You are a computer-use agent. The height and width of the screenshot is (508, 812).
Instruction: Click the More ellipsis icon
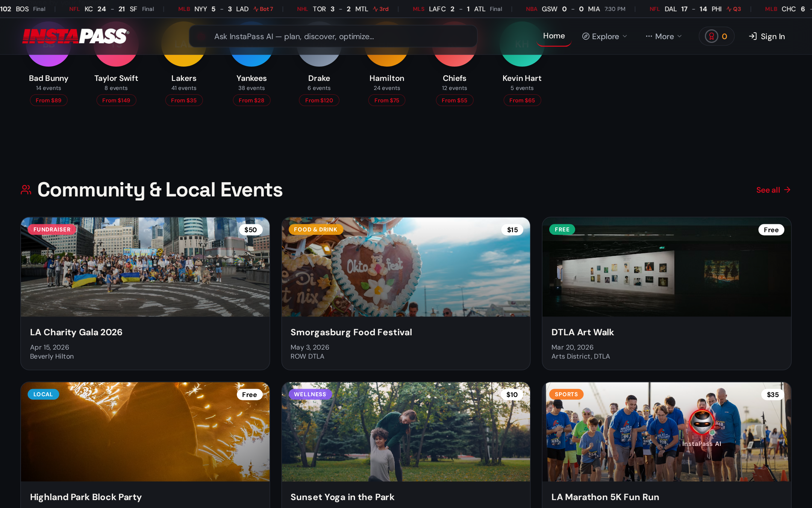649,36
